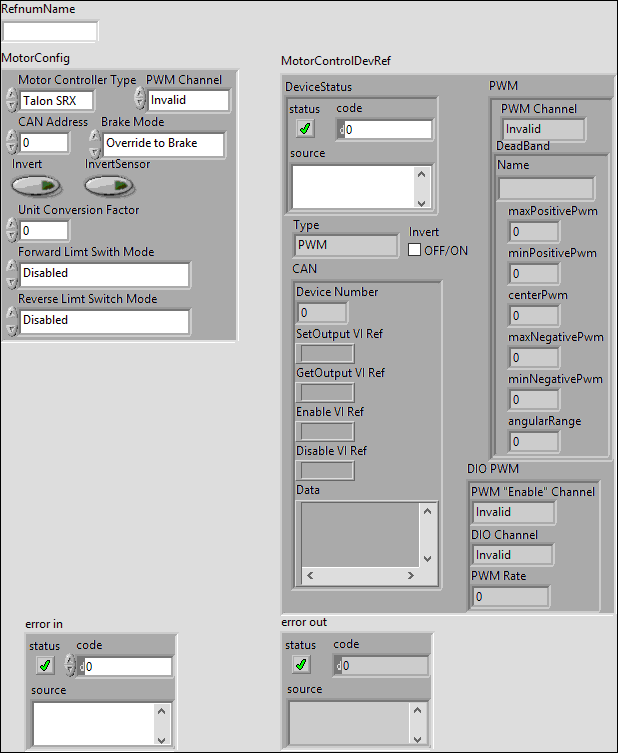Image resolution: width=618 pixels, height=753 pixels.
Task: Click the Unit Conversion Factor numeric field
Action: click(44, 231)
